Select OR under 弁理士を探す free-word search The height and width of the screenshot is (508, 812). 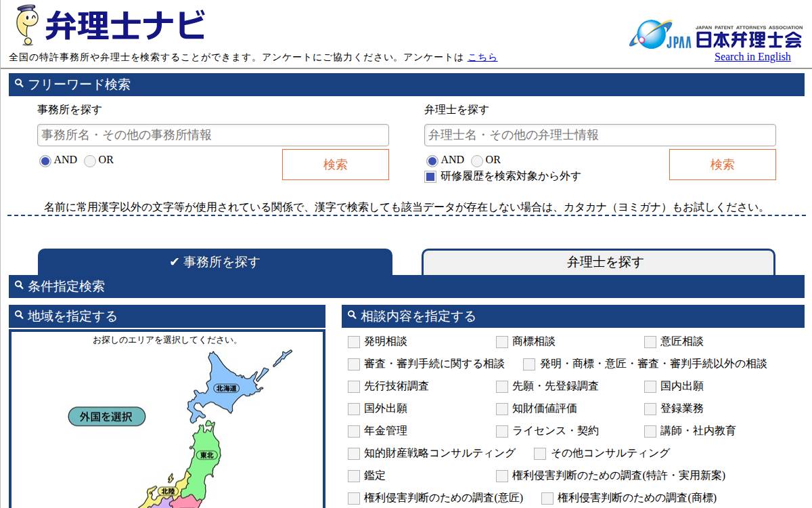[x=477, y=161]
